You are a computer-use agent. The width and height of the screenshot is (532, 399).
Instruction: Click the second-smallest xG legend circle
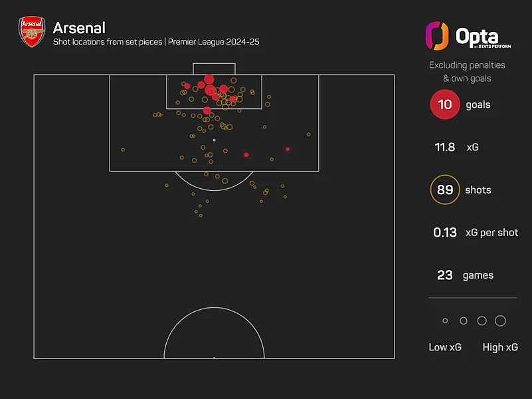point(464,321)
